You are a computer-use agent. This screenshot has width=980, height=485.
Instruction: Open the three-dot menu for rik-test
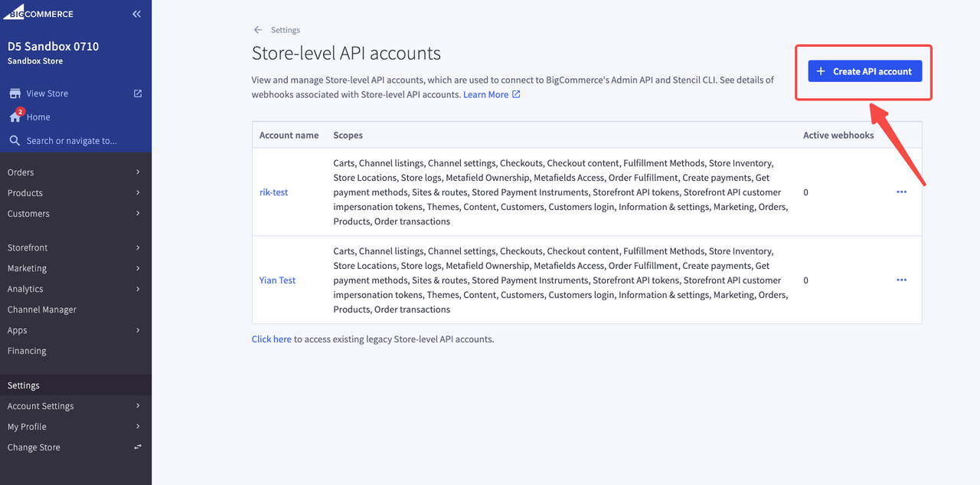coord(901,192)
